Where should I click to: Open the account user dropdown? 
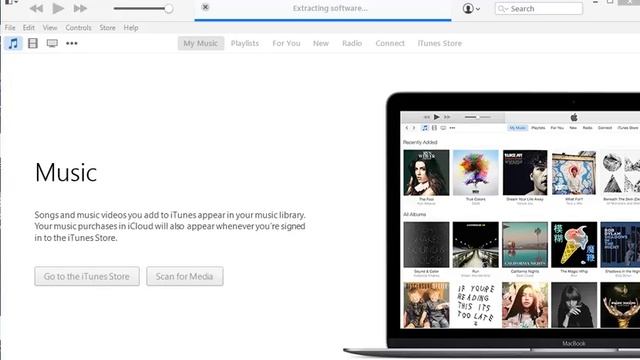(x=471, y=9)
